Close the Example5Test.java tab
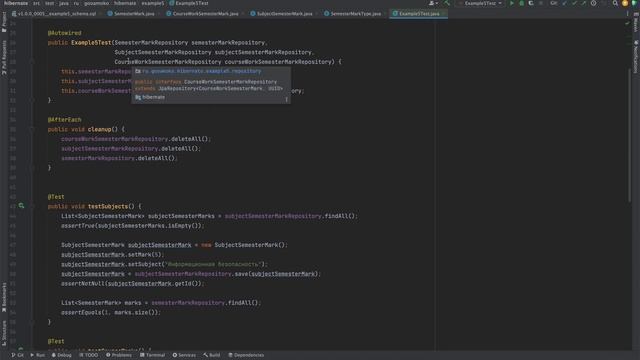 coord(444,13)
